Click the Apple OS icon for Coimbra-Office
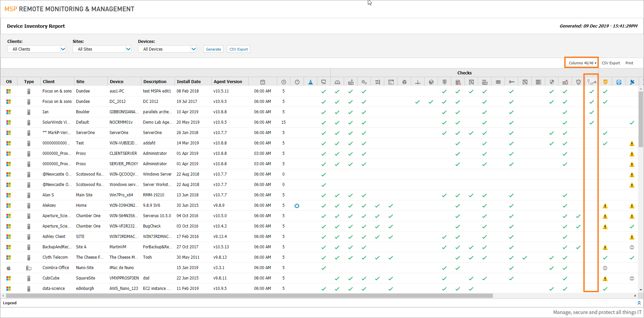 coord(9,268)
